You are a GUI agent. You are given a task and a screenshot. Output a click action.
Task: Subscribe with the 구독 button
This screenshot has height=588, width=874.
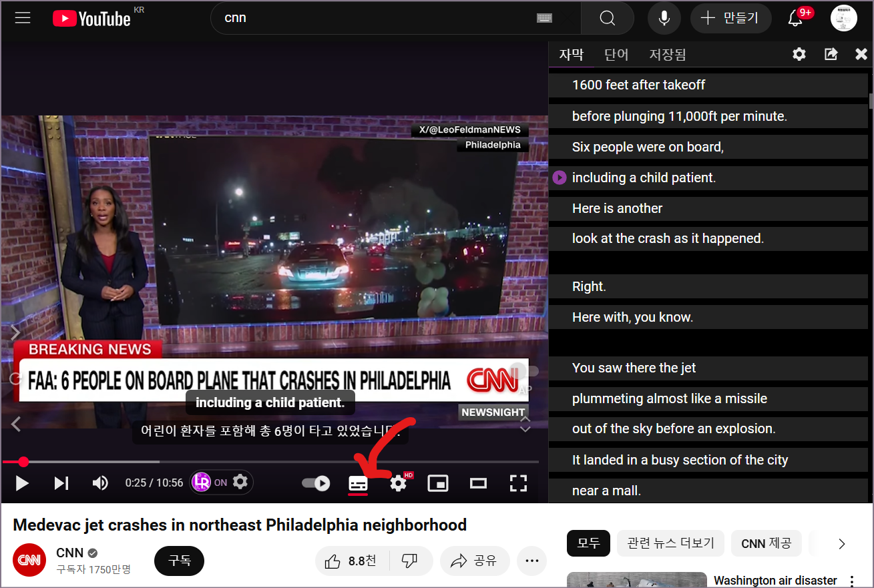[179, 561]
